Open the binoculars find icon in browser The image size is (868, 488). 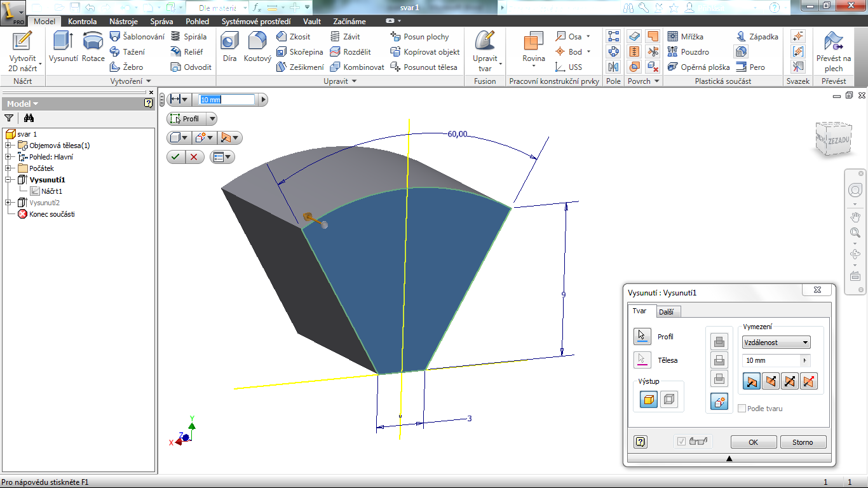29,118
